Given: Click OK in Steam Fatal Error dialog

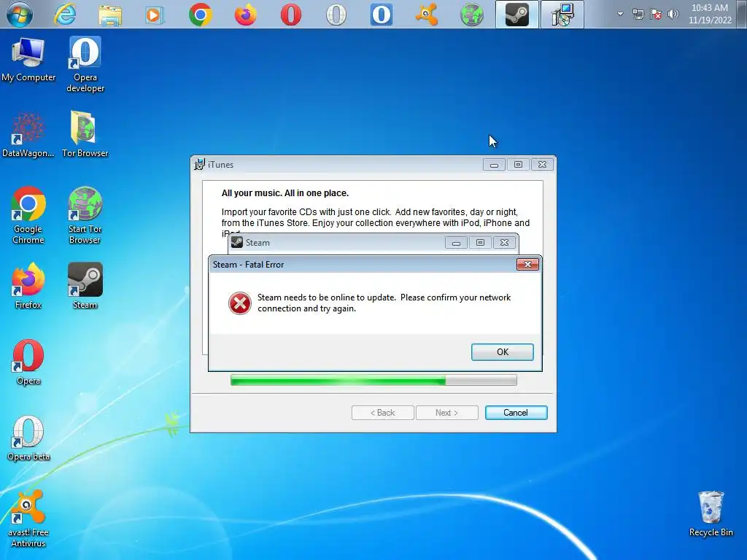Looking at the screenshot, I should (502, 352).
